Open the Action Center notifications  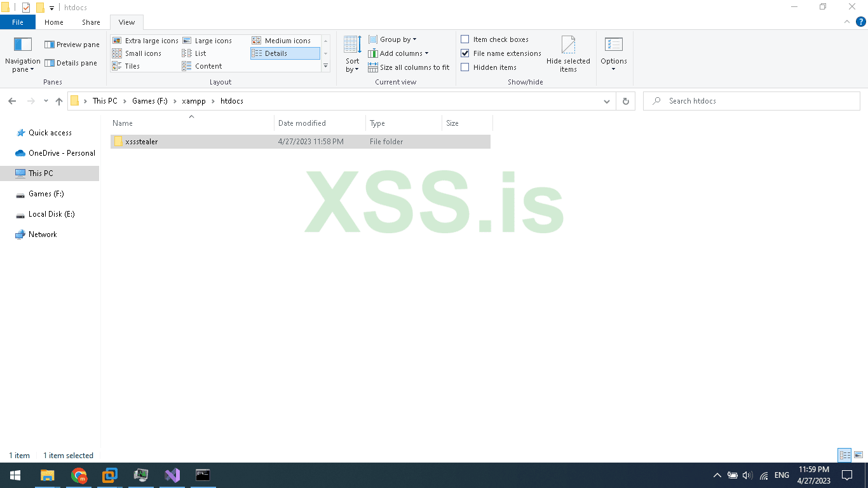846,475
